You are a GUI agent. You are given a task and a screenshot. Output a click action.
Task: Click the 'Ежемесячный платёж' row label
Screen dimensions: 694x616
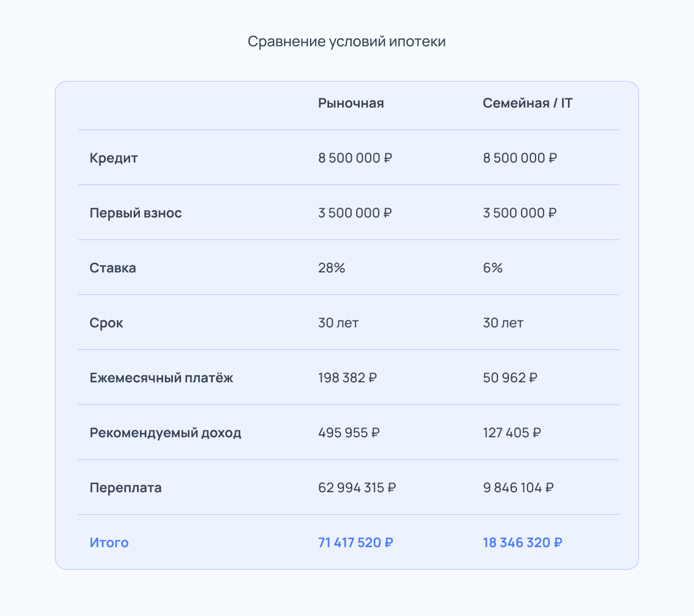click(161, 378)
